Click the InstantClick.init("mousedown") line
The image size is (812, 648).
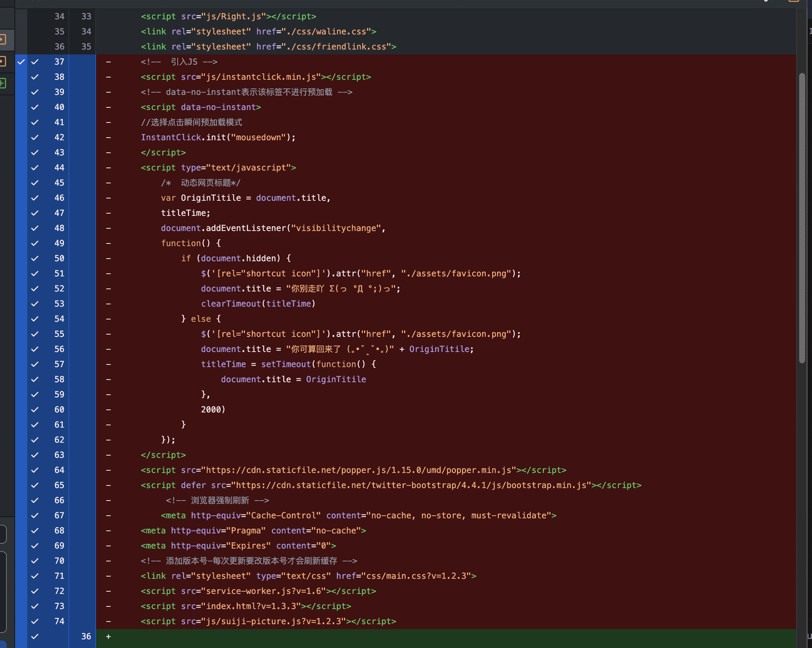(x=218, y=137)
